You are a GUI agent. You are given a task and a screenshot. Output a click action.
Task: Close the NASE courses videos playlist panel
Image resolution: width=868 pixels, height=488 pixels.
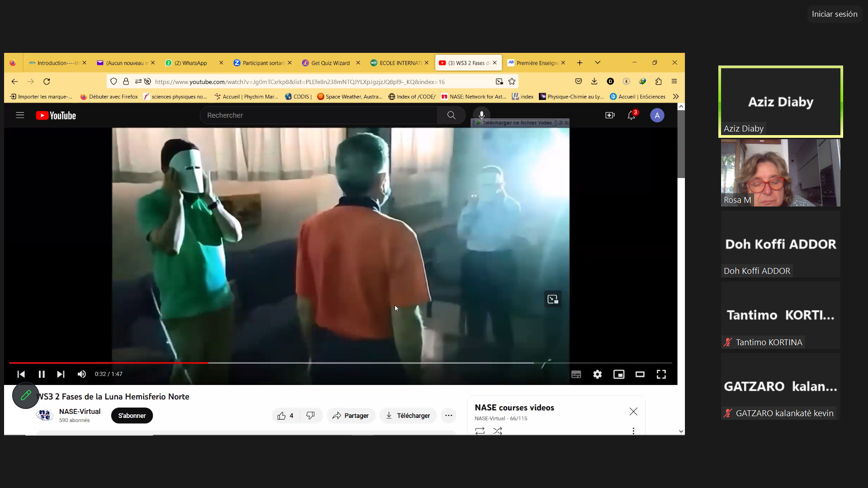coord(633,411)
